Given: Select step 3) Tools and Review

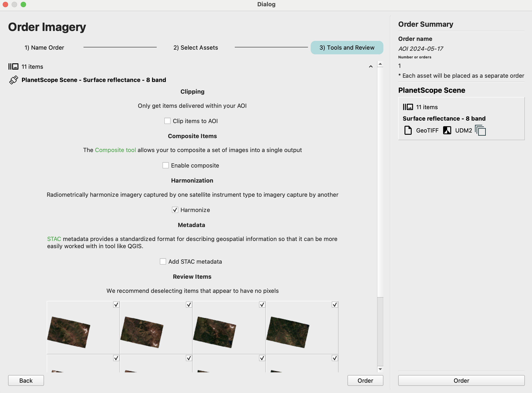Looking at the screenshot, I should click(x=347, y=48).
